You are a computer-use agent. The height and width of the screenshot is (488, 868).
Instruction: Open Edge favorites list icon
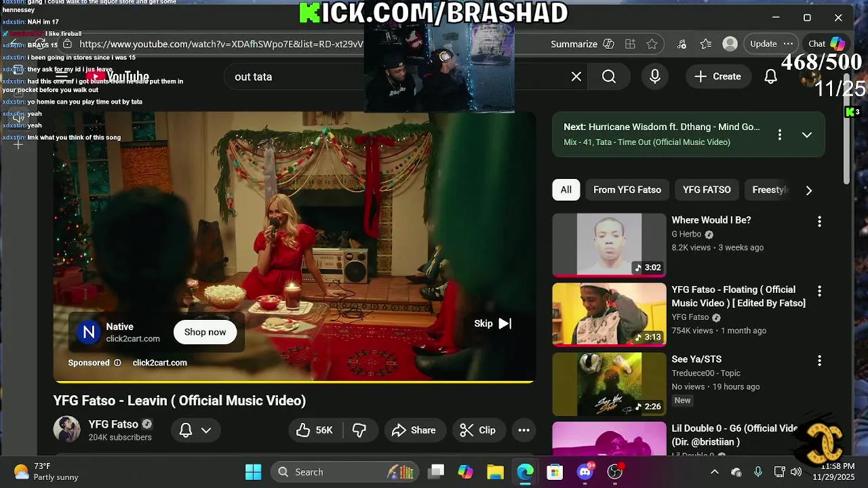pyautogui.click(x=706, y=44)
